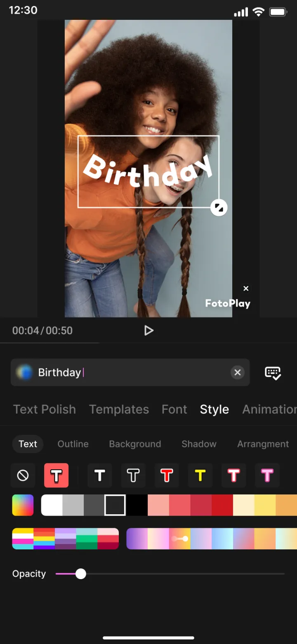Image resolution: width=297 pixels, height=644 pixels.
Task: Confirm text with the keyboard checkmark icon
Action: 273,373
